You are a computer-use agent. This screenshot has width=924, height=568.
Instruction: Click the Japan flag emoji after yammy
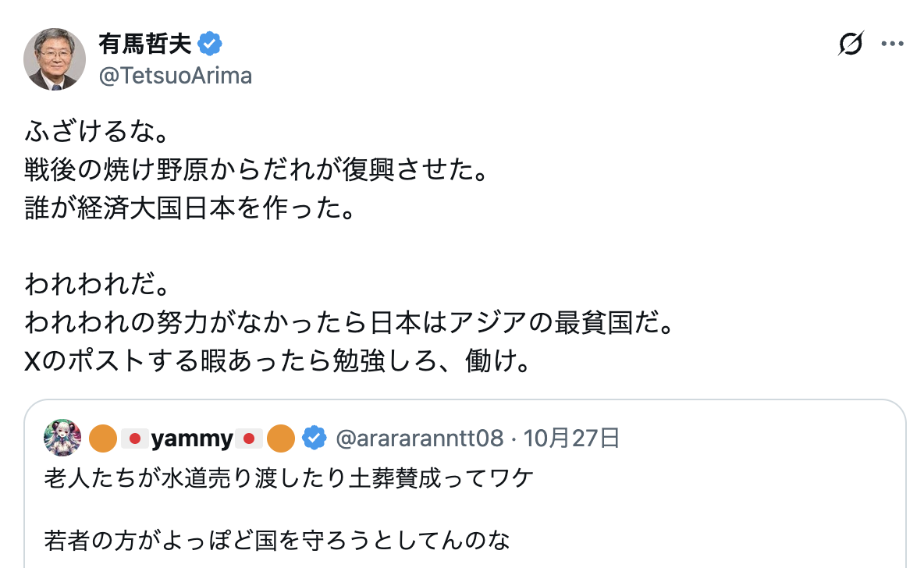(x=248, y=439)
